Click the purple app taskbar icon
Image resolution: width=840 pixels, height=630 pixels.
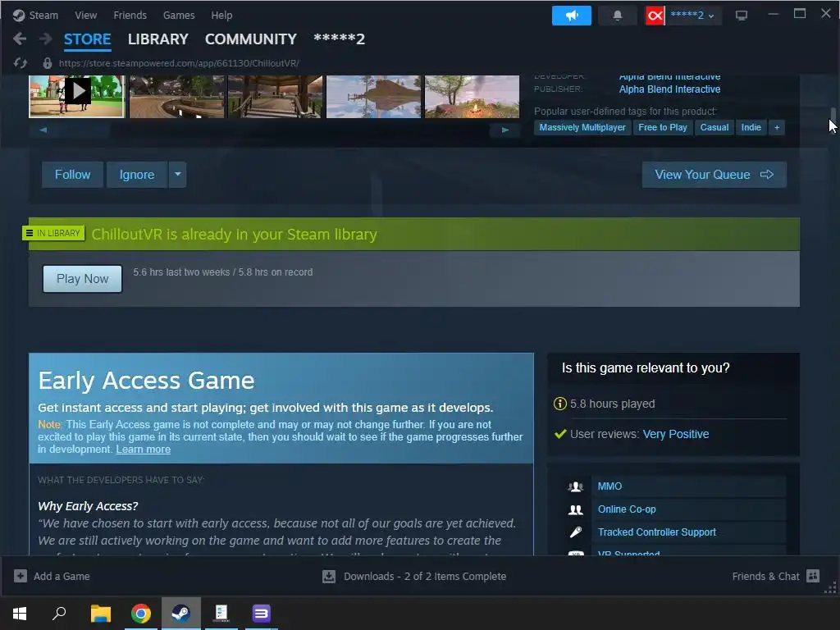click(x=262, y=614)
